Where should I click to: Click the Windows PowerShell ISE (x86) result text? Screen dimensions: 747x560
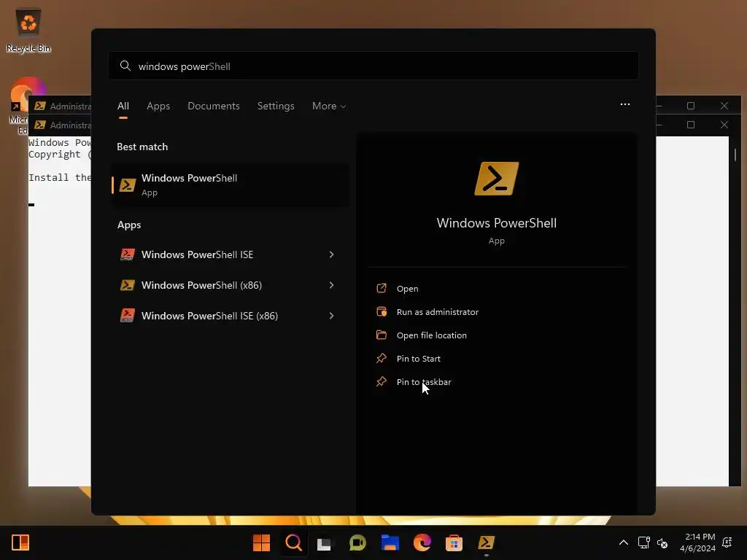[x=209, y=316]
